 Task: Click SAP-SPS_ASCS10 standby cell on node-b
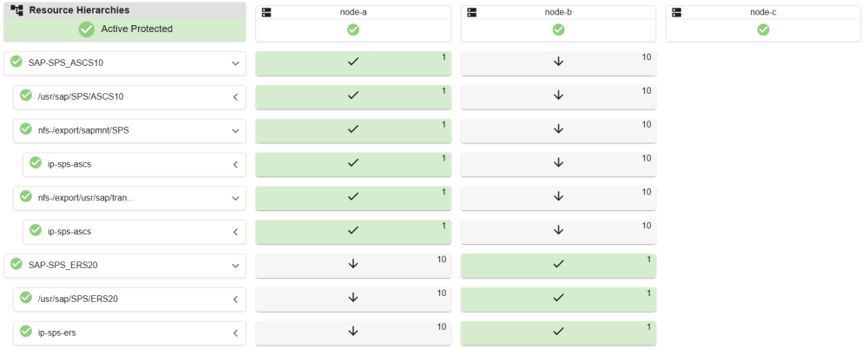coord(558,63)
